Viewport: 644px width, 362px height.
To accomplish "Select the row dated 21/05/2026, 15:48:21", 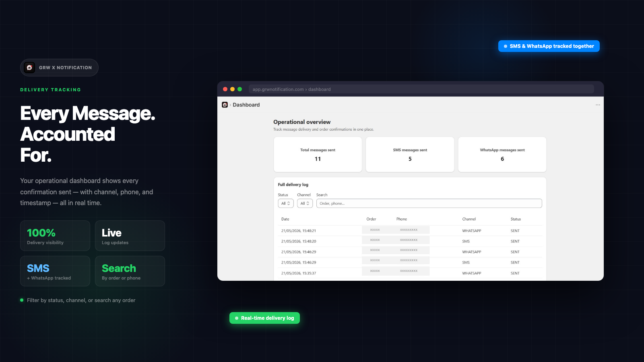I will (x=410, y=231).
